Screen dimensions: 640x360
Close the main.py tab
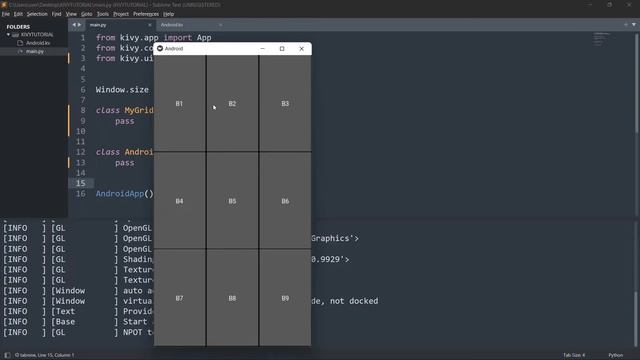[x=150, y=25]
